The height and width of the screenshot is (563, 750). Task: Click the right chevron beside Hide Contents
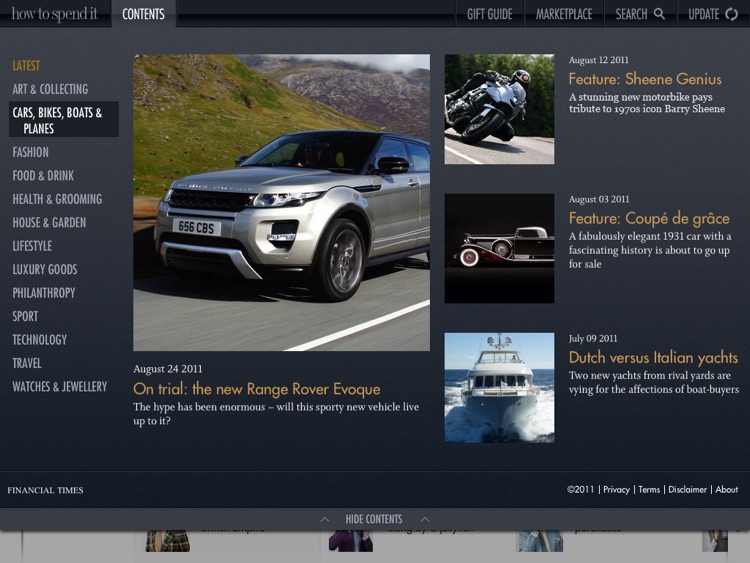pos(425,519)
